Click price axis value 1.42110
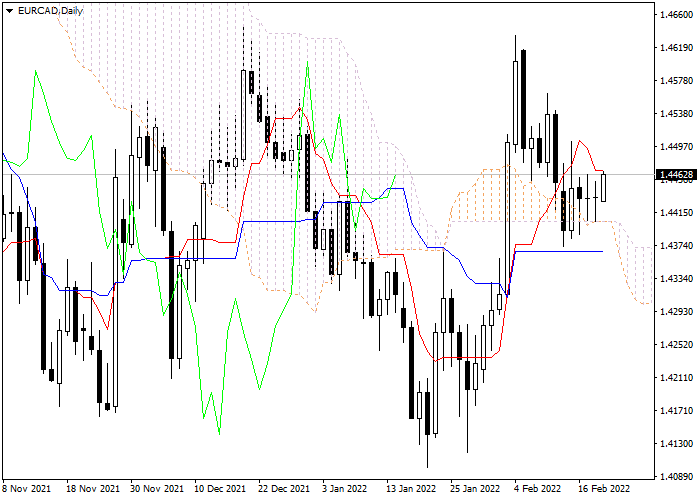This screenshot has height=500, width=700. coord(676,378)
